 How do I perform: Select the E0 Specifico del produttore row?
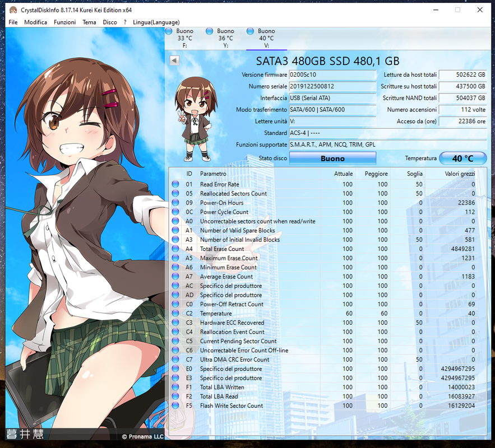[323, 368]
